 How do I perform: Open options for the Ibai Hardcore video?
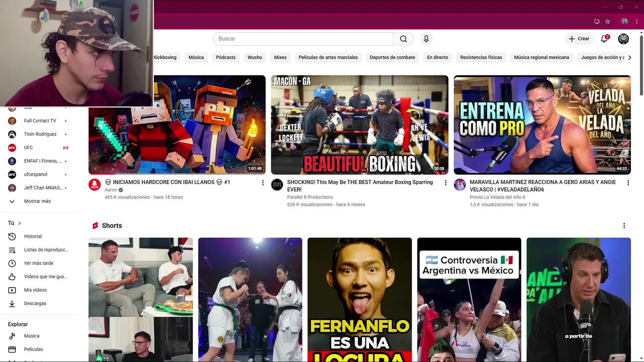coord(263,183)
